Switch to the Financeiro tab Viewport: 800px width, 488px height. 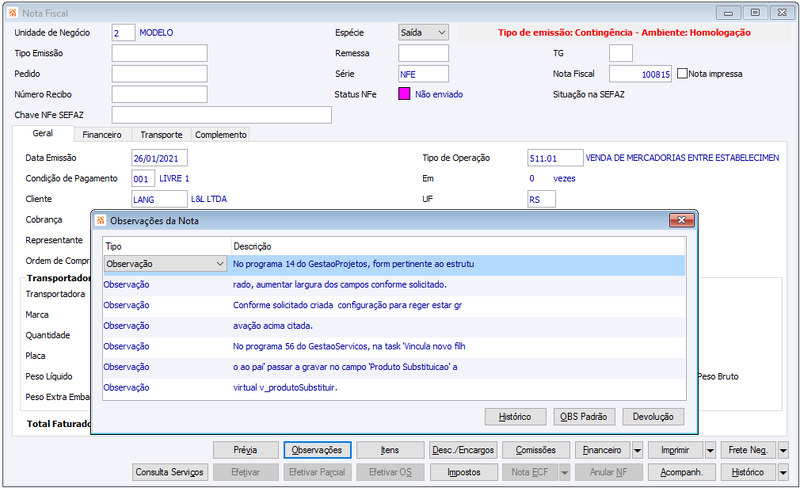102,135
